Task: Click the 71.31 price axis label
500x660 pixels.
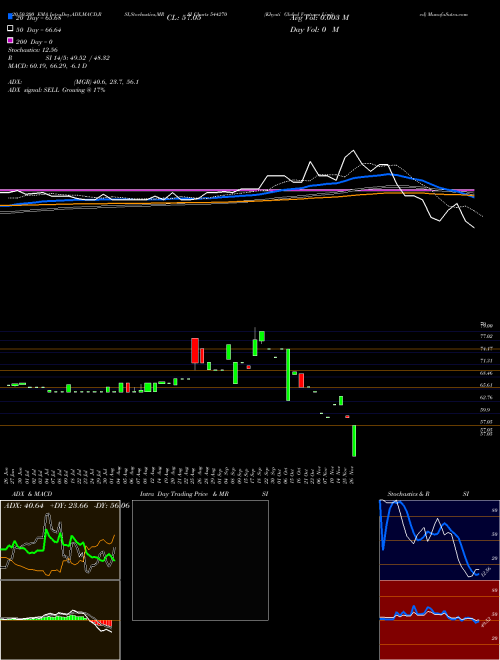Action: [487, 361]
